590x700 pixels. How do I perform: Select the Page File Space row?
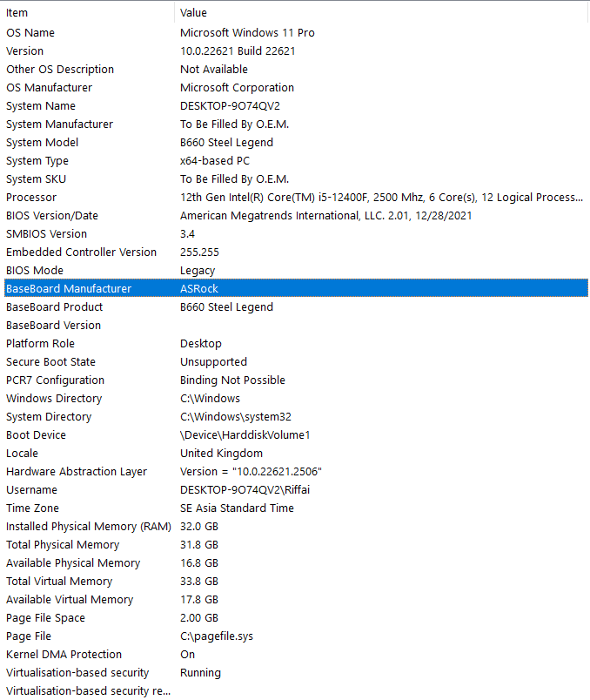click(x=296, y=618)
